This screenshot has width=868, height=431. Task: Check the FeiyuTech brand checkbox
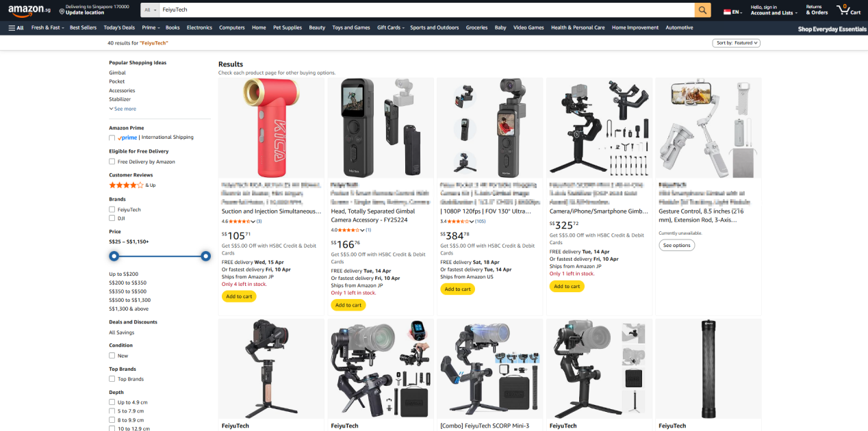point(112,209)
